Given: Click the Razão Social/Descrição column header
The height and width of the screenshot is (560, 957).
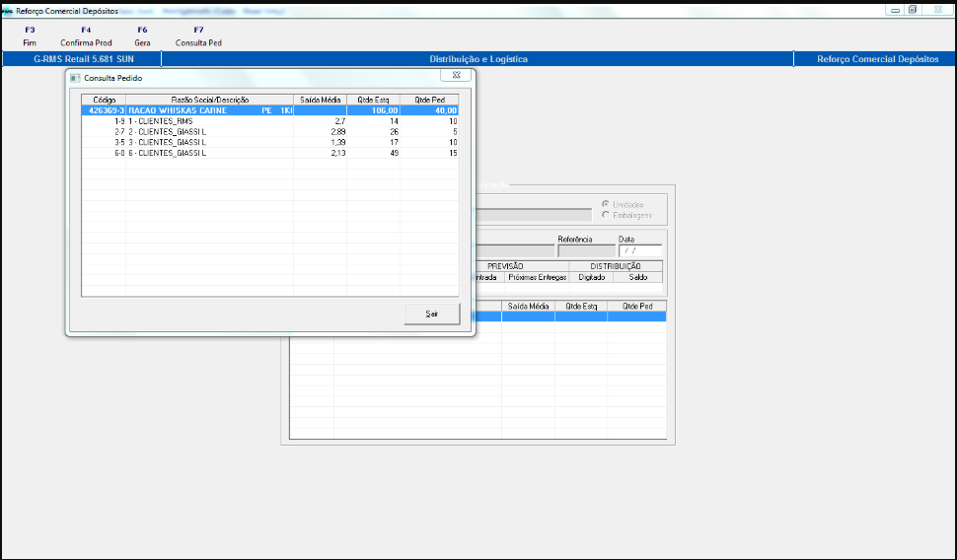Looking at the screenshot, I should tap(209, 100).
